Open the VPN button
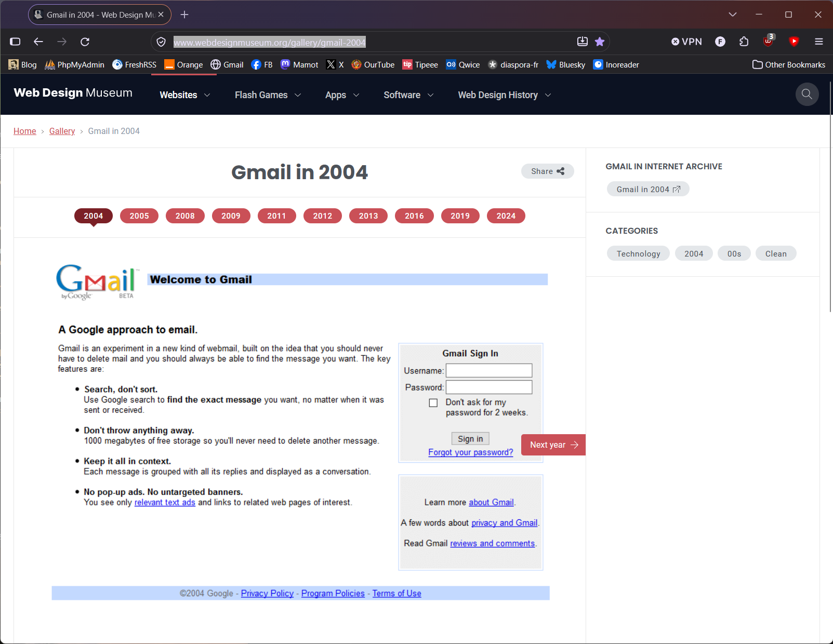 (686, 42)
